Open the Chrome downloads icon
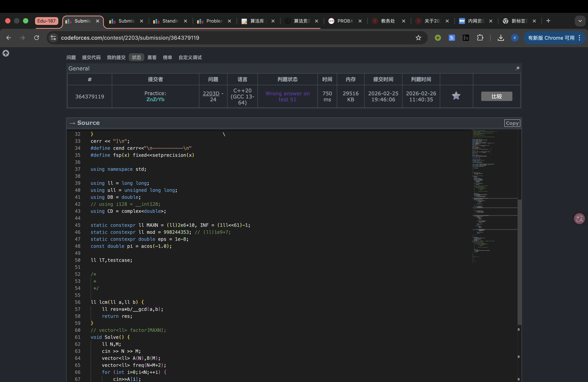The image size is (588, 382). click(x=500, y=38)
